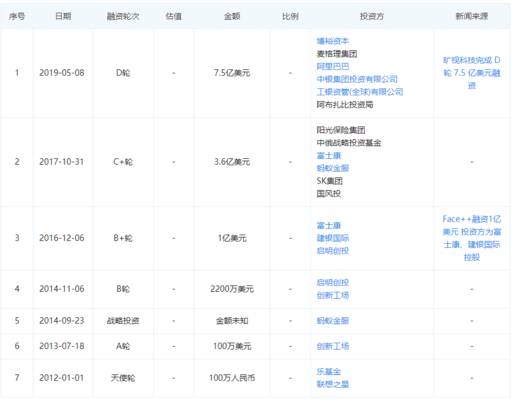Open the Face++融资1亿美元 news link

pyautogui.click(x=472, y=238)
